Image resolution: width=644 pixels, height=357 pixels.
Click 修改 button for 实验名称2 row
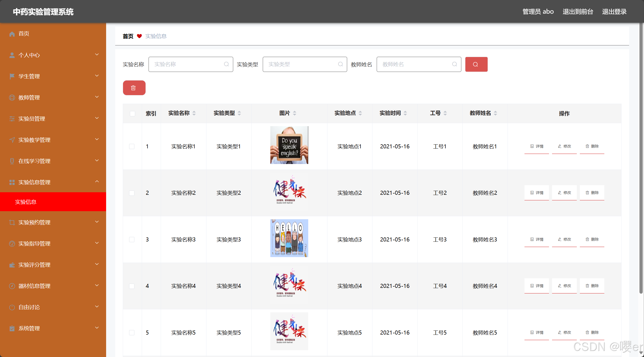(564, 193)
